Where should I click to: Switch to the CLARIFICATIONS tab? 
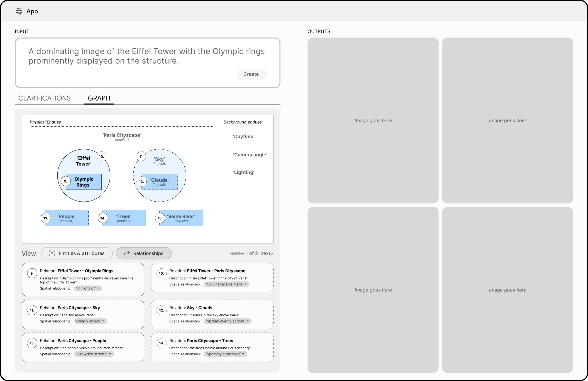44,98
